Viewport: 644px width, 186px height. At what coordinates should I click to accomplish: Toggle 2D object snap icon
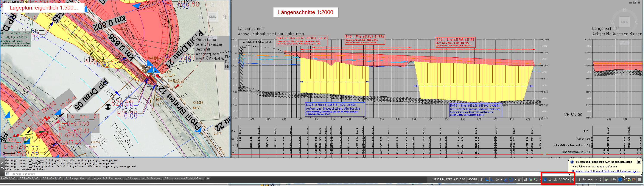511,180
